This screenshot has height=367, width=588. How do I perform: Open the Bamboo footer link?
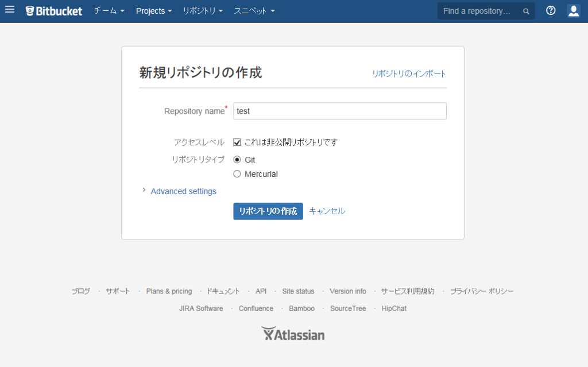click(x=302, y=308)
